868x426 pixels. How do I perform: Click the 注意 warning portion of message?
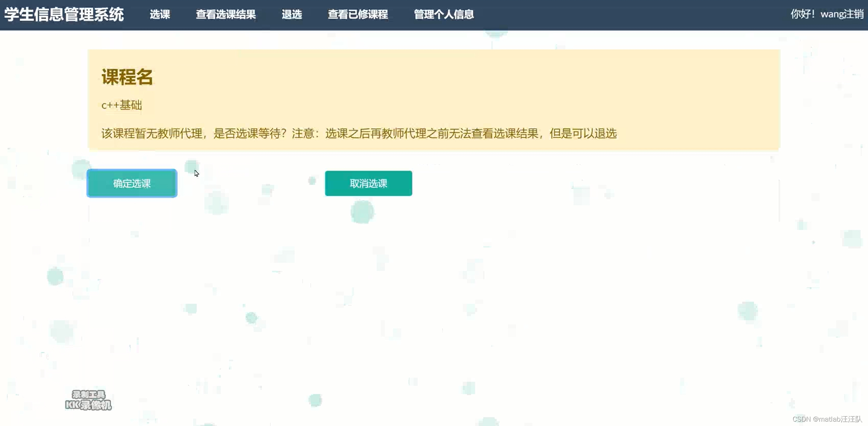pyautogui.click(x=303, y=133)
